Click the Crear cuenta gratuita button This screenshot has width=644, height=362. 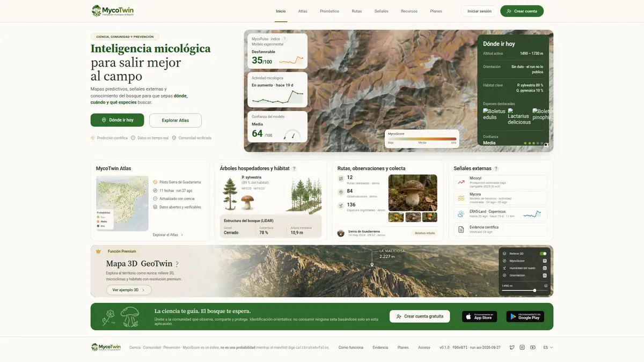point(420,316)
